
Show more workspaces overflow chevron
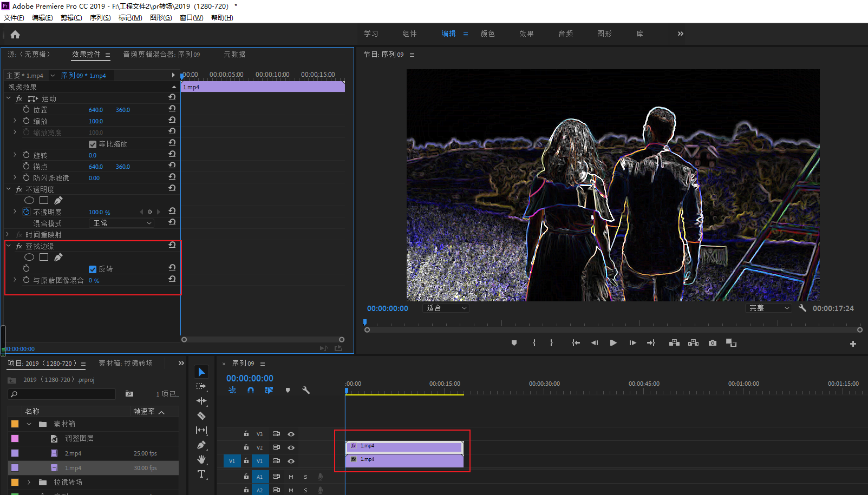681,34
